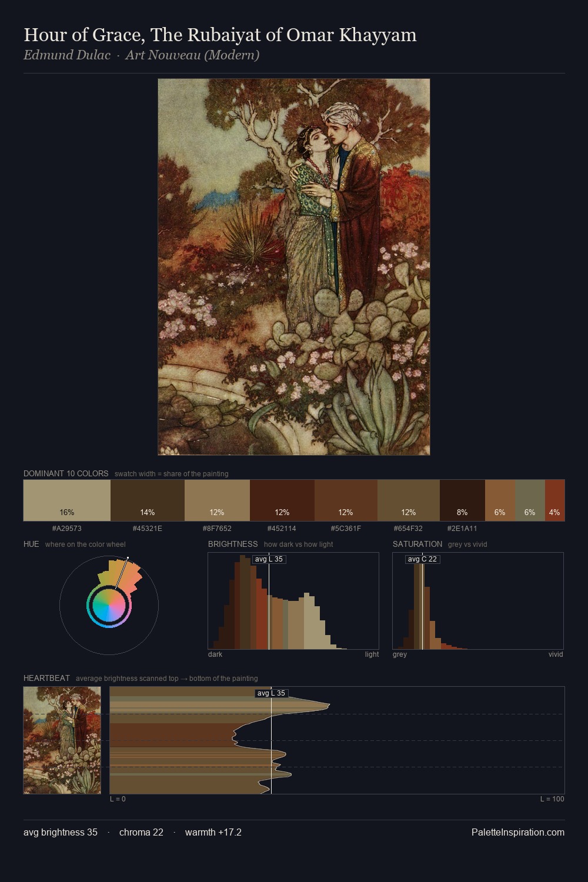Click the 'chroma 22' footer stat

(x=141, y=833)
